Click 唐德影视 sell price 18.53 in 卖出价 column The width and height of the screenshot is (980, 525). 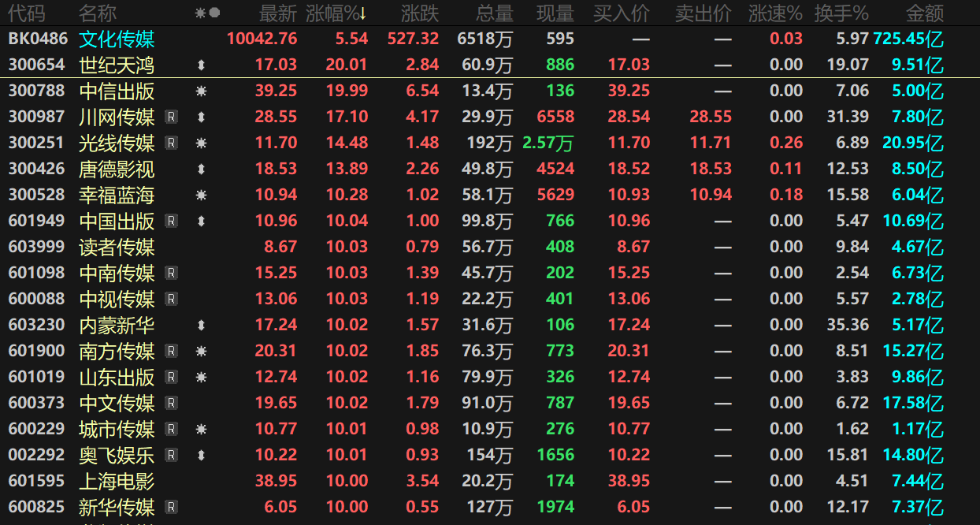click(x=711, y=169)
